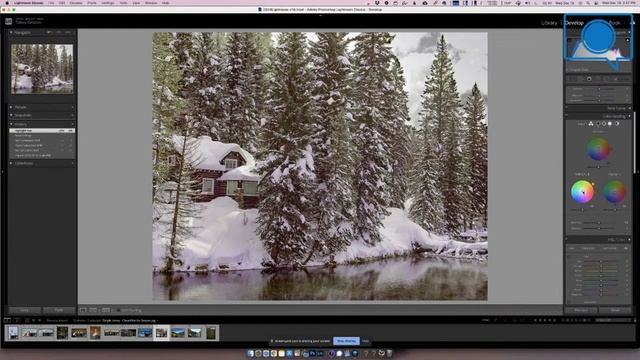Open Finder from the Dock
The width and height of the screenshot is (640, 360).
click(251, 353)
